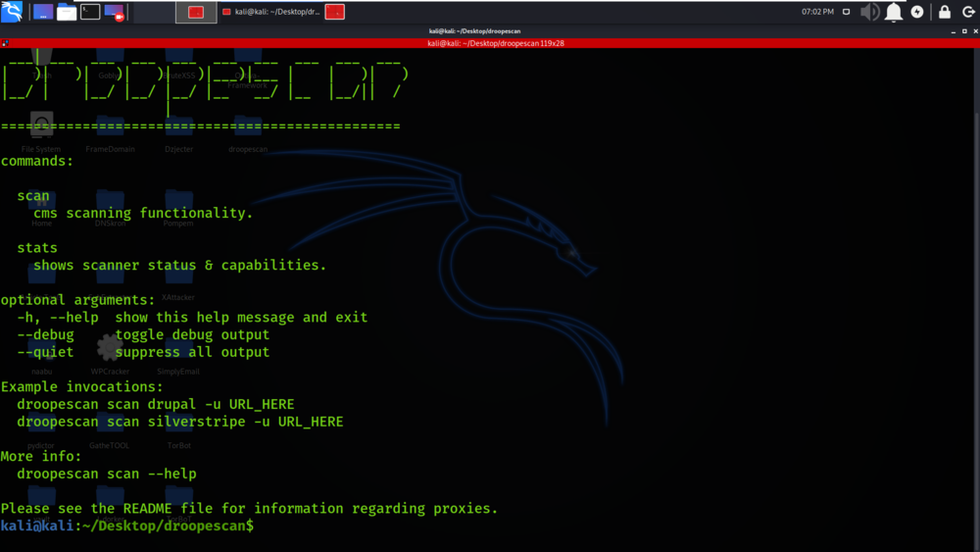Viewport: 980px width, 552px height.
Task: Click the 'stats' command name
Action: pos(37,248)
